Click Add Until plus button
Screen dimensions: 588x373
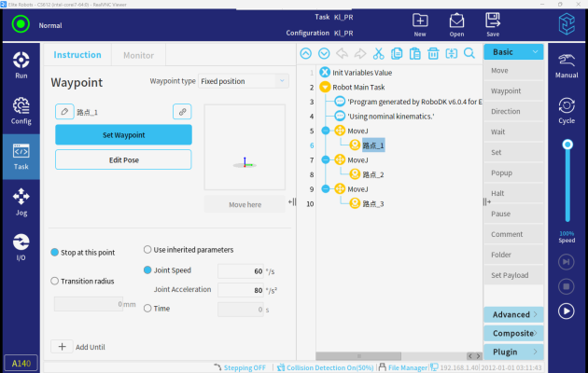(62, 347)
